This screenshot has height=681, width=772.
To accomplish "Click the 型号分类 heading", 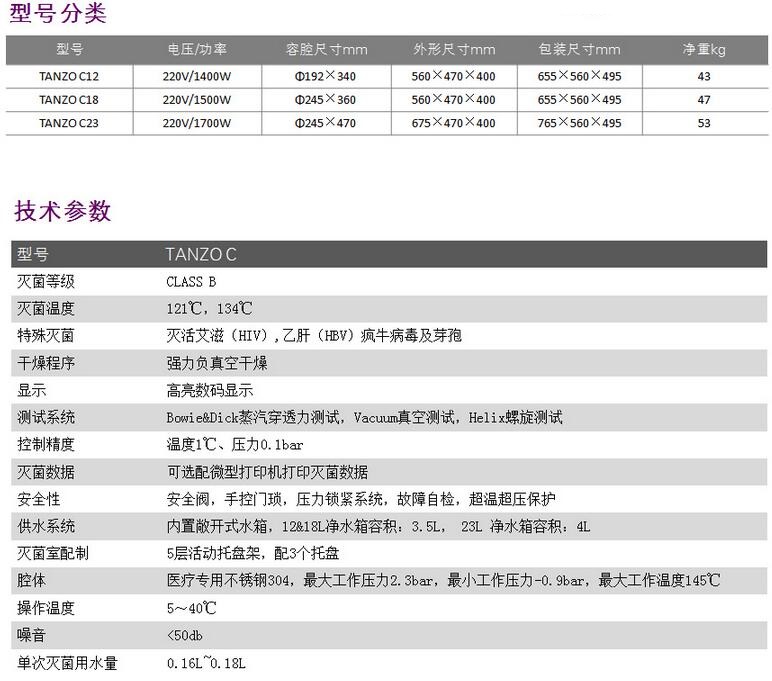I will tap(58, 13).
